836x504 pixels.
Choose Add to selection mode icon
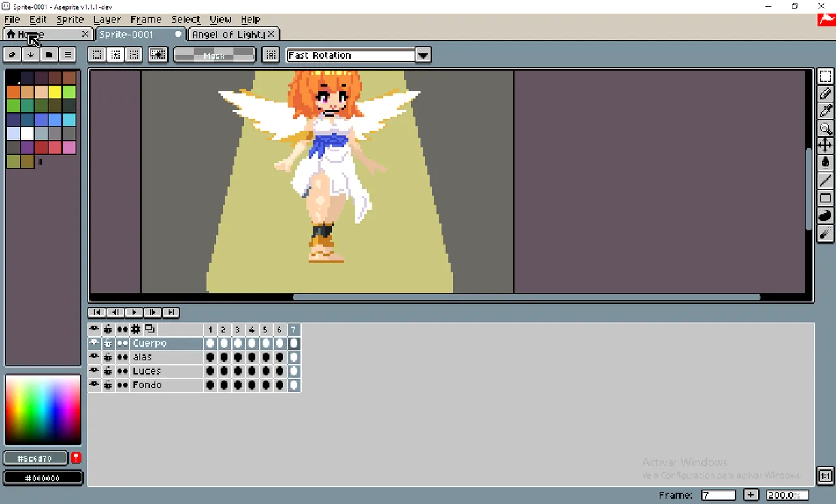[116, 55]
